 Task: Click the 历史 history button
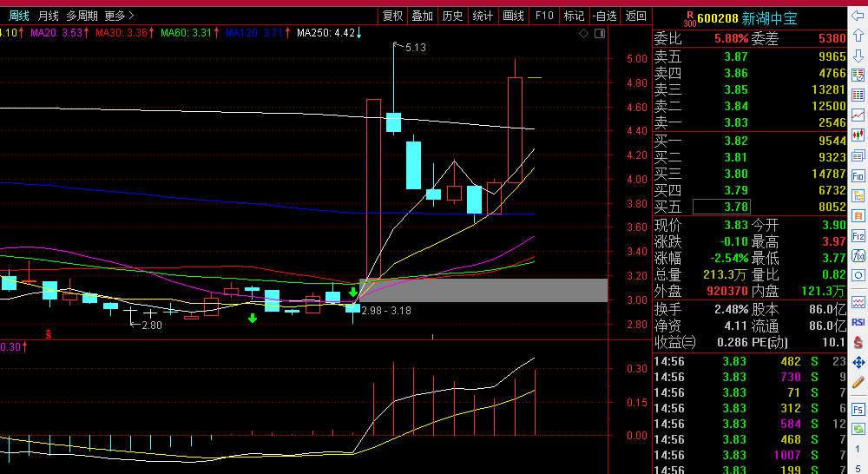pyautogui.click(x=453, y=16)
